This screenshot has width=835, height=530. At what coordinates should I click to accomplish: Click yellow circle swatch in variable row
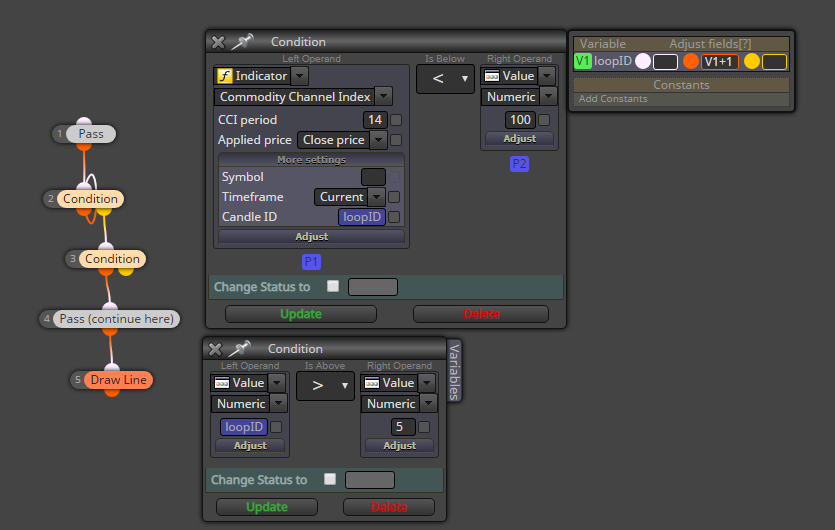(751, 61)
